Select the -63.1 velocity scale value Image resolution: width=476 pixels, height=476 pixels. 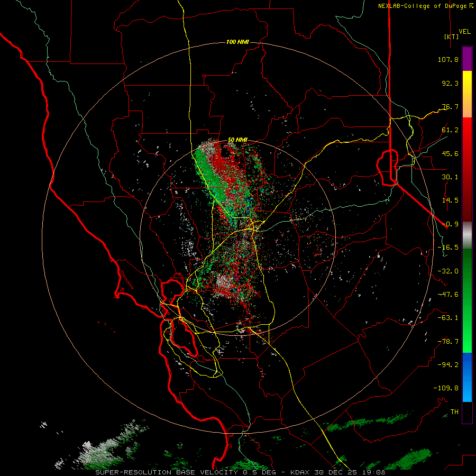pyautogui.click(x=448, y=318)
